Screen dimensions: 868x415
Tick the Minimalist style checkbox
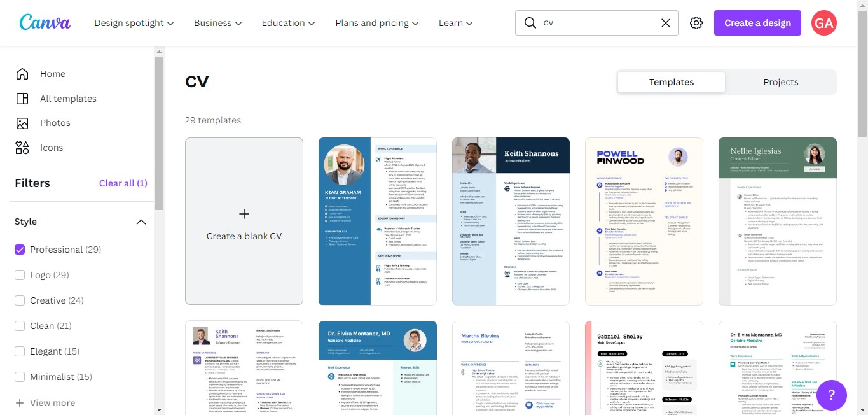tap(20, 377)
